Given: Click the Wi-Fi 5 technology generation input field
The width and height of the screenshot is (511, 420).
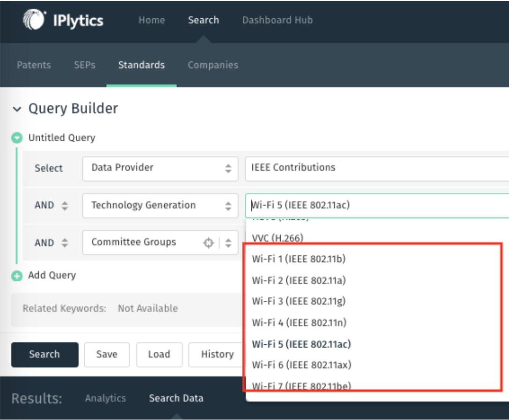Looking at the screenshot, I should tap(377, 206).
